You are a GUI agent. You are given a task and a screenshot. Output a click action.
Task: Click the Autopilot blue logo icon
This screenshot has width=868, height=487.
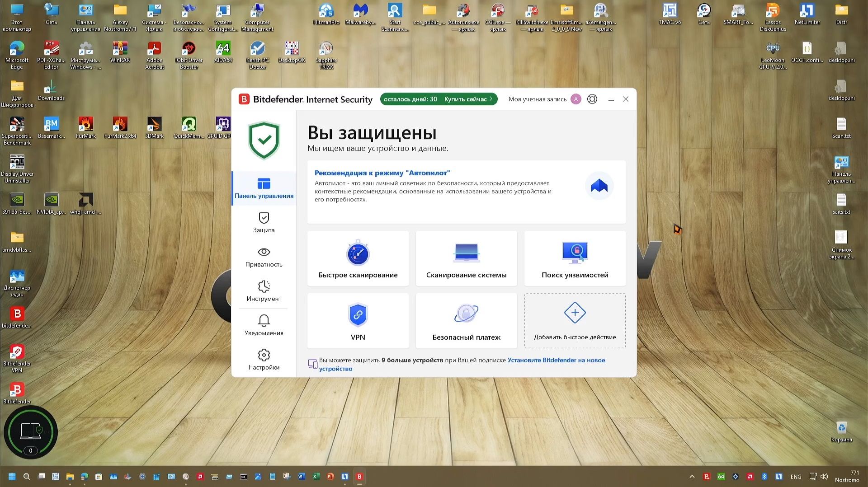(599, 186)
